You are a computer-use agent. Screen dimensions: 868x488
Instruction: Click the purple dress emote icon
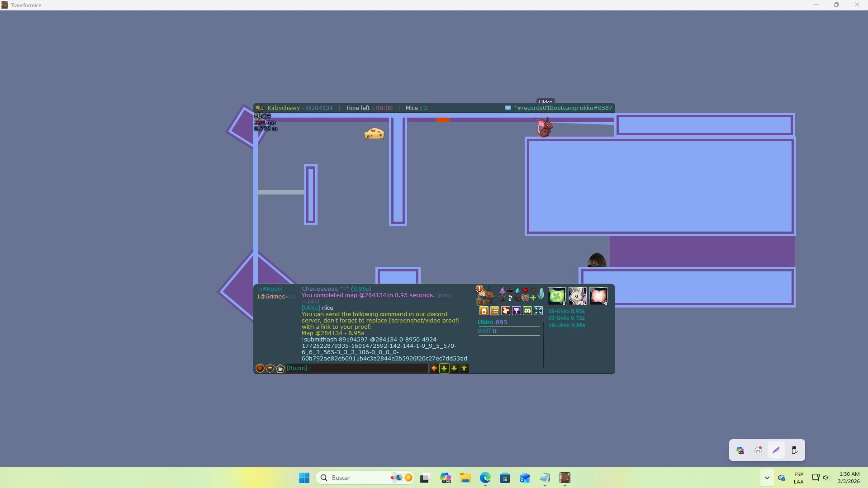[502, 291]
